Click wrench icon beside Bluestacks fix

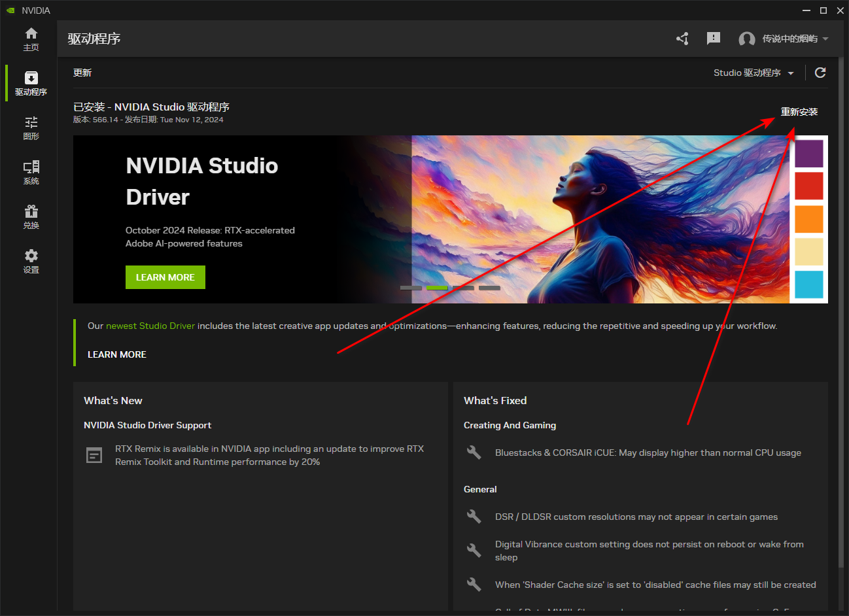474,453
